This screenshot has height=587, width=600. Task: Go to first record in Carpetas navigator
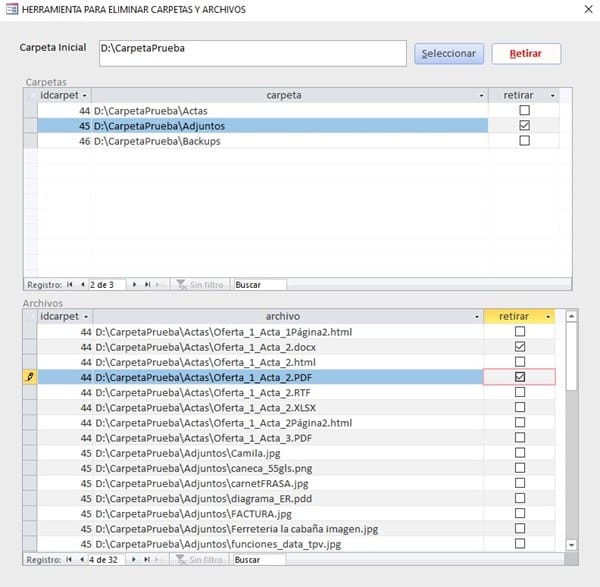coord(70,285)
